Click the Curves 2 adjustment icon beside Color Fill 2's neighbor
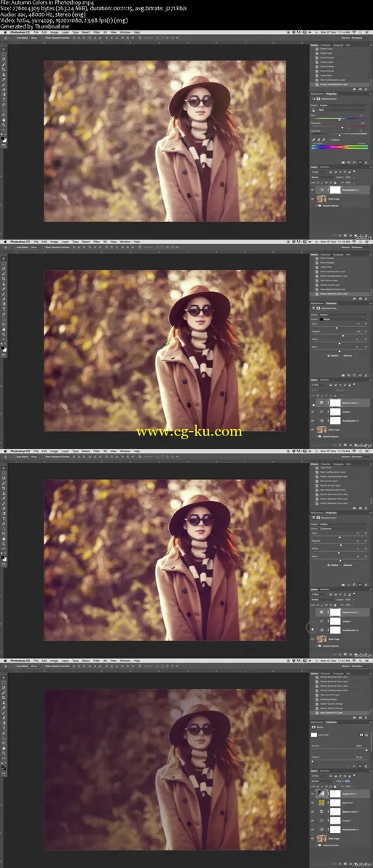 pos(321,821)
